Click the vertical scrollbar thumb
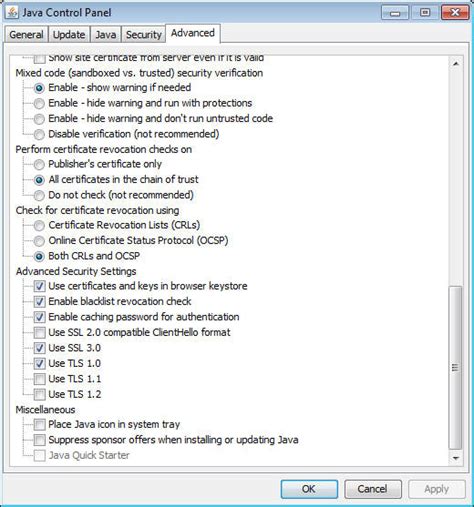This screenshot has height=507, width=474. coord(456,368)
